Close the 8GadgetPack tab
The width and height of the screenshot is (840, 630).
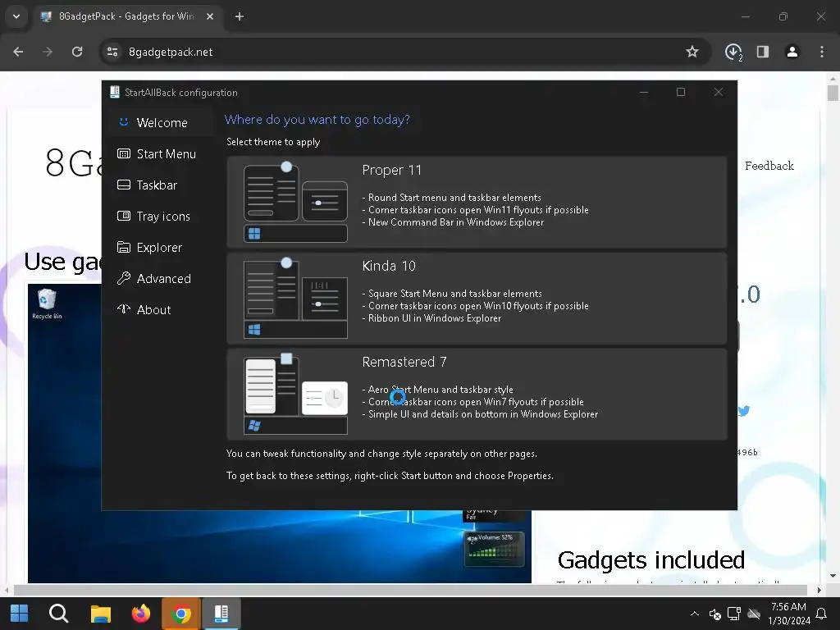(210, 16)
